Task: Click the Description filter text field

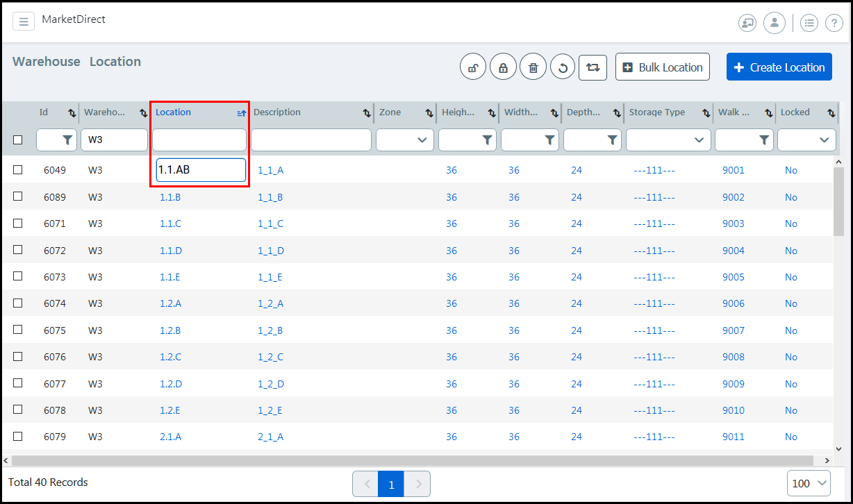Action: tap(310, 140)
